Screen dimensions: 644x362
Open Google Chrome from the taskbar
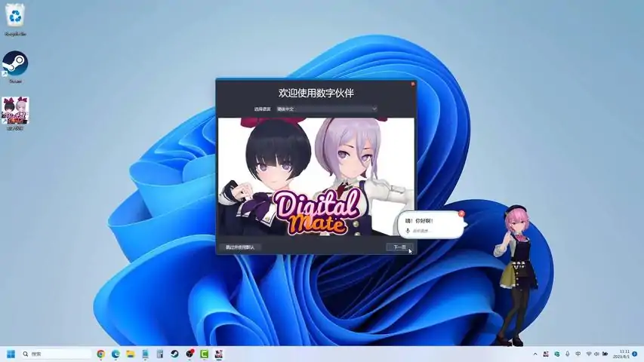click(x=100, y=354)
